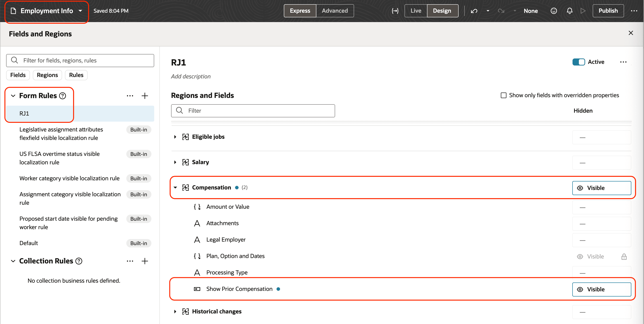The image size is (644, 324).
Task: Open Form Rules help question mark
Action: point(63,96)
